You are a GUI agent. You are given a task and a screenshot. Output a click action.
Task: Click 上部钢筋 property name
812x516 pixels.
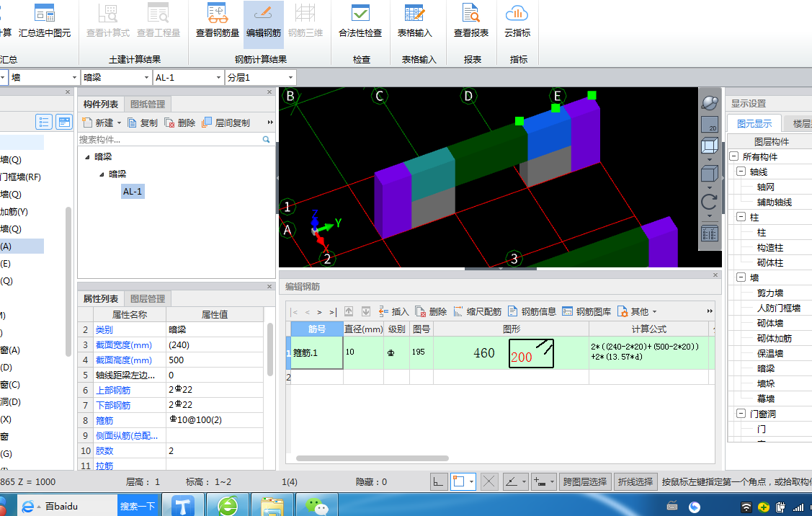pos(113,390)
